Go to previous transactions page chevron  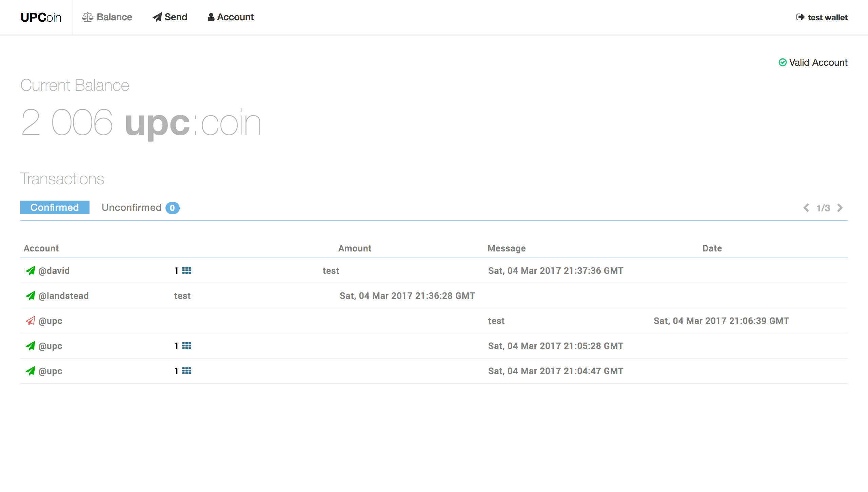tap(806, 208)
